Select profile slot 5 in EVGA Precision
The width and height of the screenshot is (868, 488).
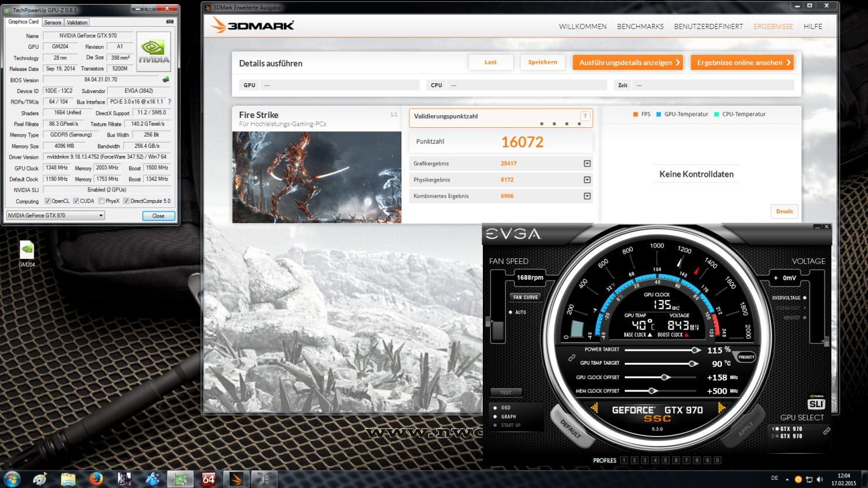(x=666, y=460)
